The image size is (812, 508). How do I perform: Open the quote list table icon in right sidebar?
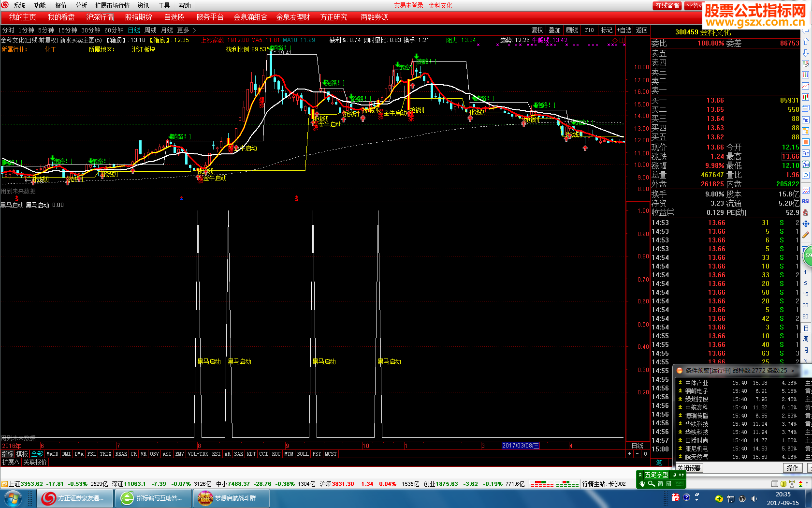[x=806, y=75]
